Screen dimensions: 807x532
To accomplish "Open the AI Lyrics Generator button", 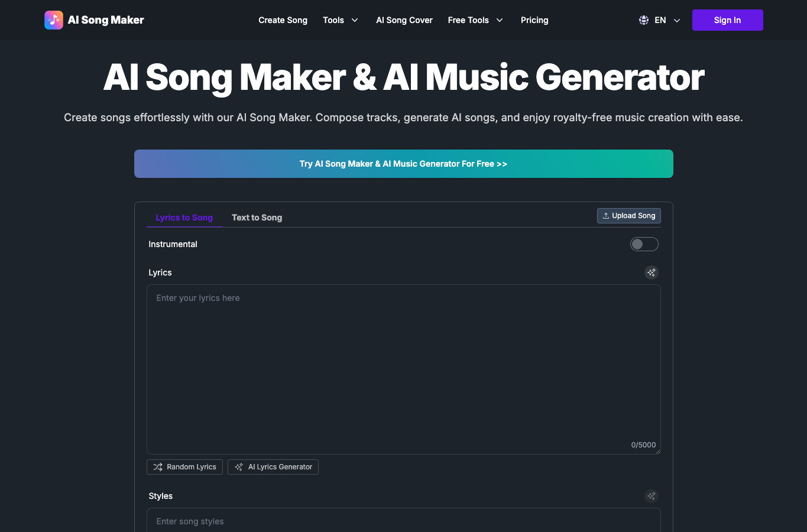I will tap(273, 467).
